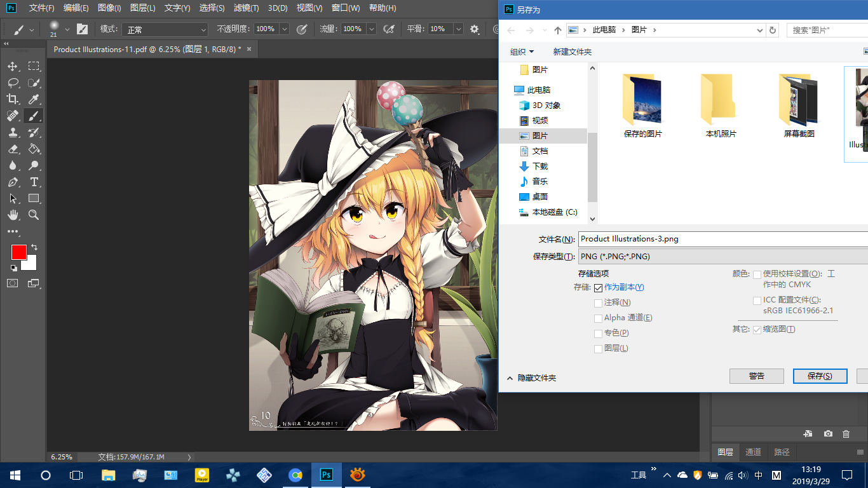The width and height of the screenshot is (868, 488).
Task: Toggle pressure for opacity
Action: tap(302, 29)
